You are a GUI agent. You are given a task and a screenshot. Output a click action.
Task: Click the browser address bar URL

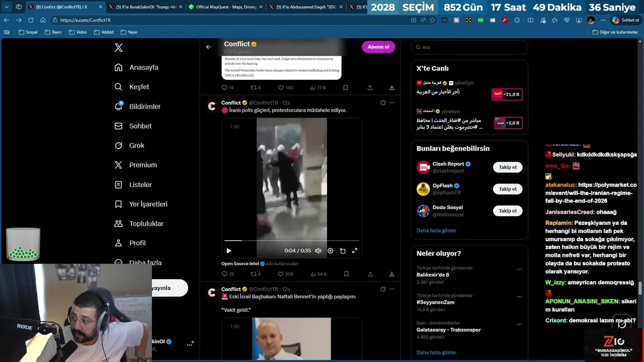86,20
